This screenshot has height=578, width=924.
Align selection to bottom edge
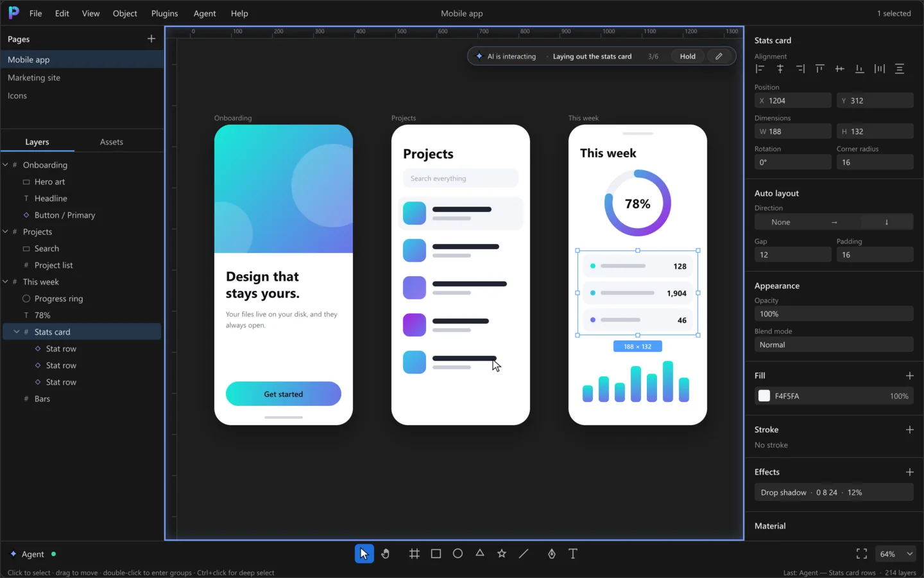click(x=860, y=69)
